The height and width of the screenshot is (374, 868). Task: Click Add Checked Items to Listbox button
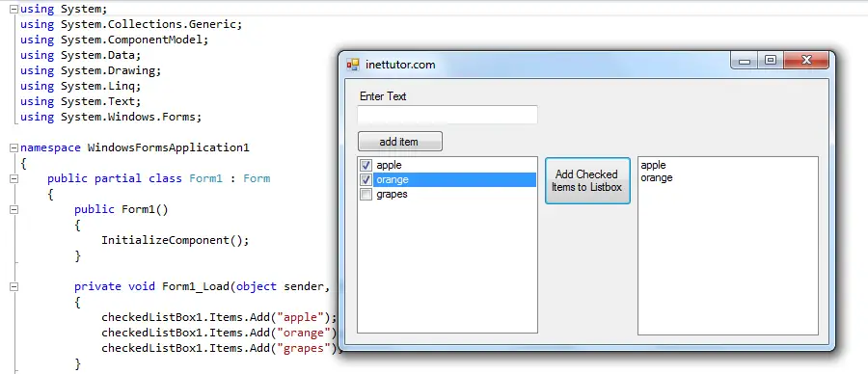click(x=587, y=180)
